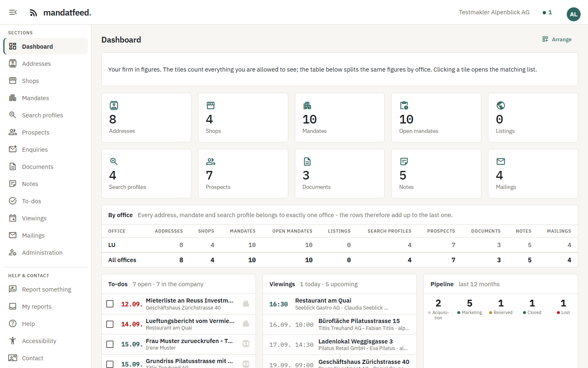The width and height of the screenshot is (588, 368).
Task: Click the Viewings sidebar calendar icon
Action: [13, 218]
